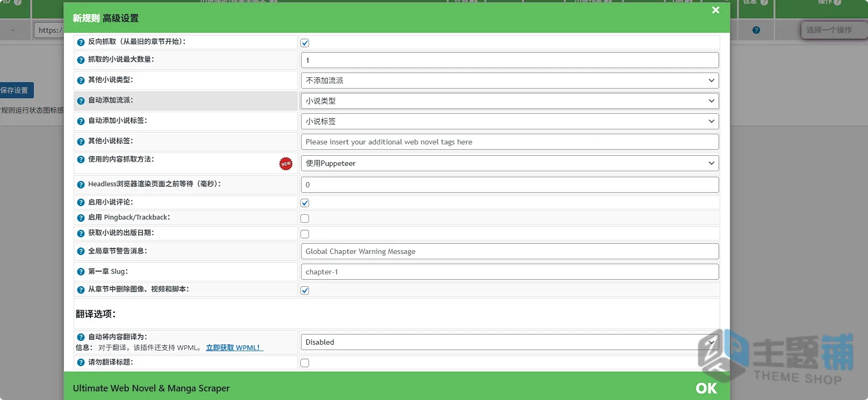Focus Headless wait milliseconds input field
This screenshot has width=868, height=400.
(x=510, y=185)
